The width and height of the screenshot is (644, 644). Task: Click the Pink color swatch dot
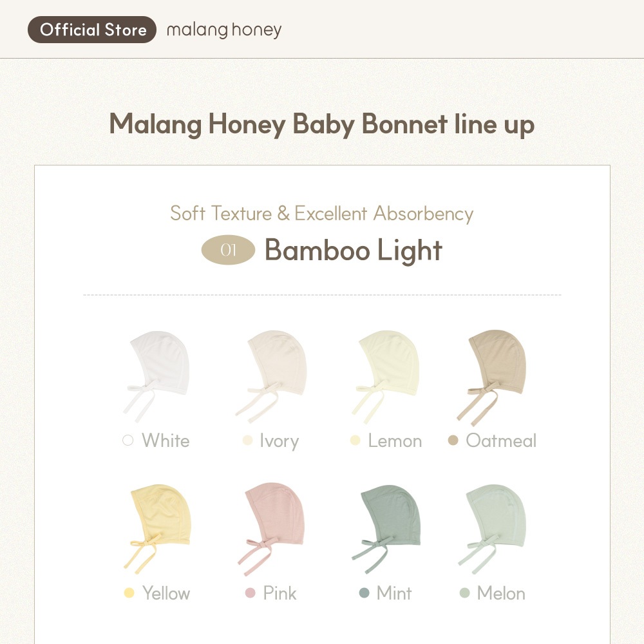tap(250, 592)
